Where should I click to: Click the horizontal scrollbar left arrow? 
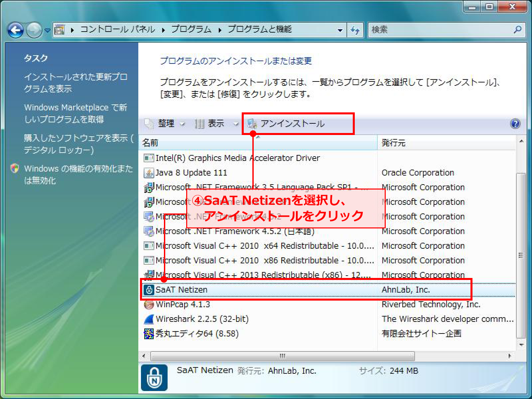144,356
